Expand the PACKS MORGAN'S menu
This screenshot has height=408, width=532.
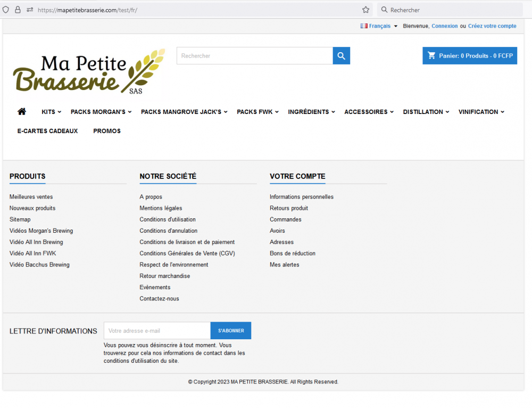(x=101, y=112)
